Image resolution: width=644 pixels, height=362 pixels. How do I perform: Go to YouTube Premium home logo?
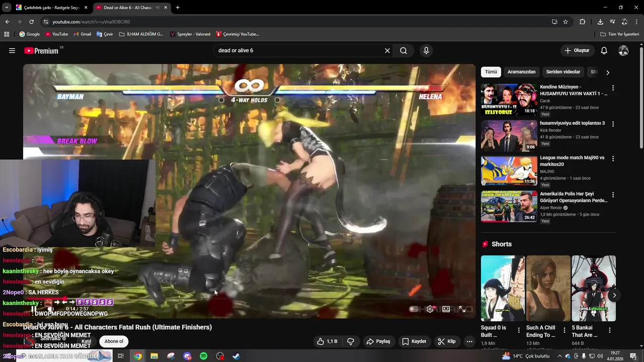(x=41, y=51)
